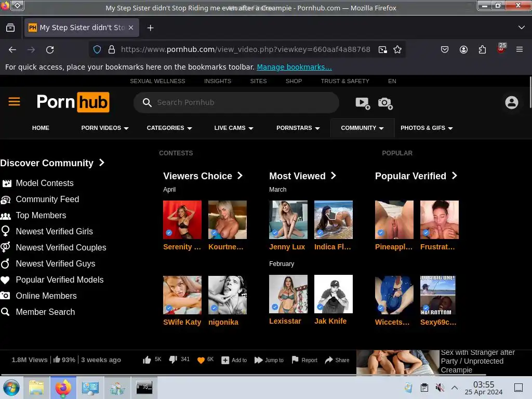532x399 pixels.
Task: Open Sexual Wellness top link
Action: coord(157,81)
